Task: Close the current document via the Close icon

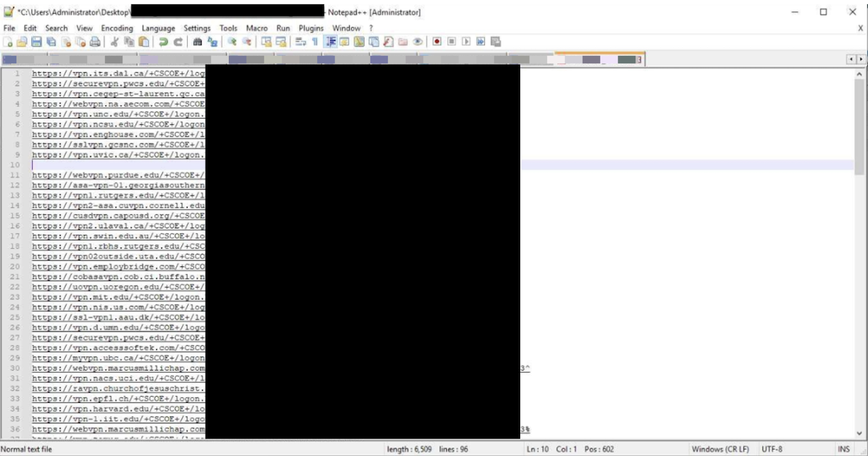Action: (x=66, y=41)
